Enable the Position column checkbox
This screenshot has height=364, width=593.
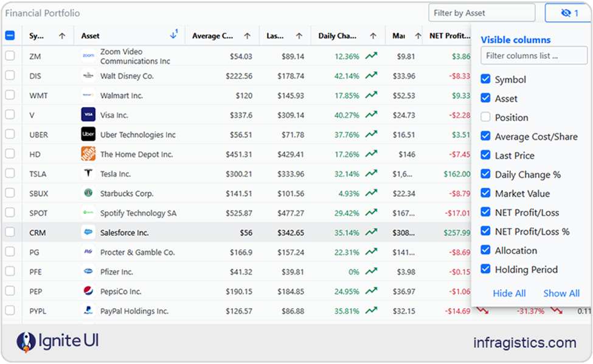coord(485,117)
